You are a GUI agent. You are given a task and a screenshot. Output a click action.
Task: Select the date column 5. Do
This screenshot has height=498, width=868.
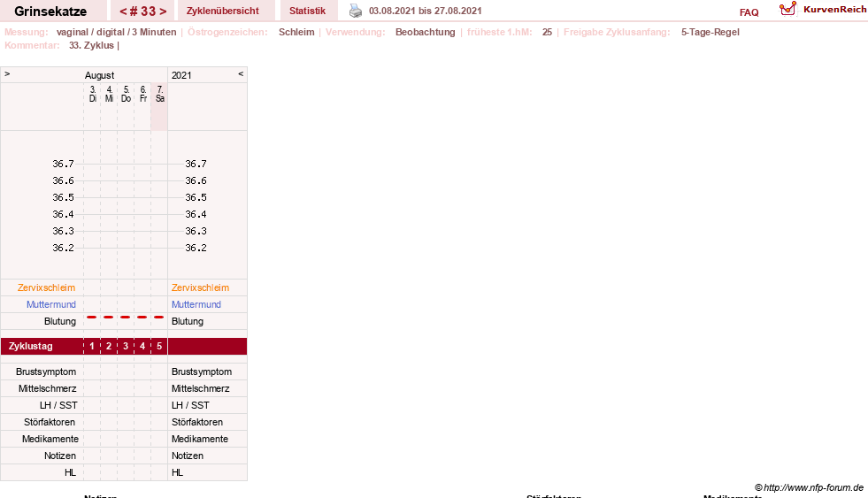[x=127, y=94]
